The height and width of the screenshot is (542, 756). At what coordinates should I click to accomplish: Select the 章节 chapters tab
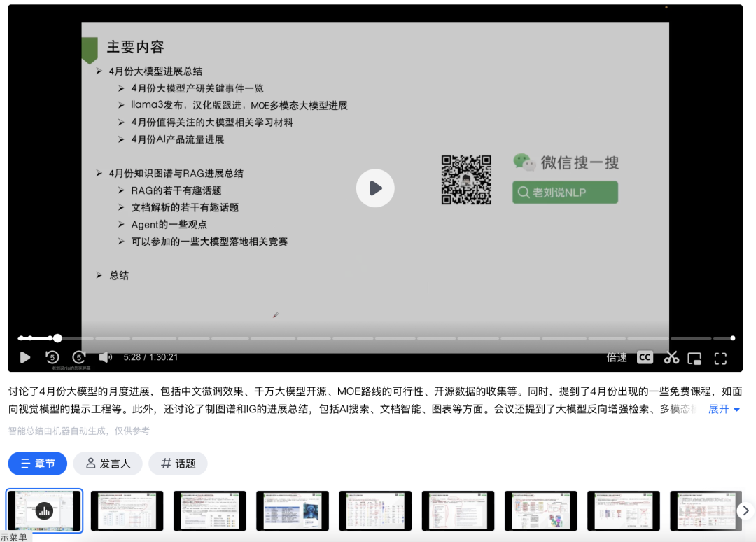point(38,464)
